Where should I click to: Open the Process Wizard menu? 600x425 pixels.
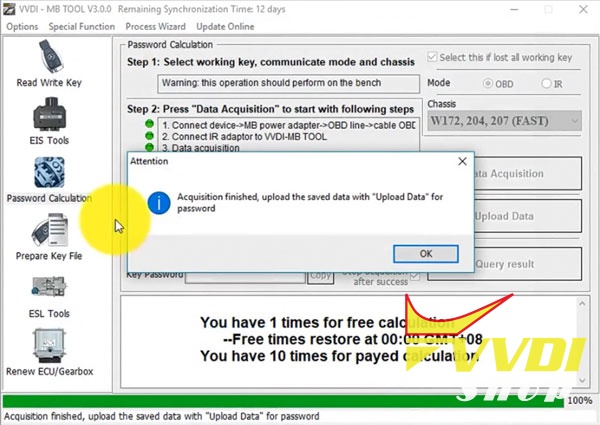pos(155,26)
